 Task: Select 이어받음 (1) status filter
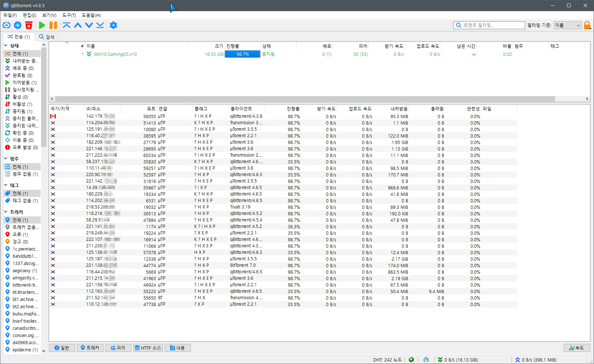(22, 82)
